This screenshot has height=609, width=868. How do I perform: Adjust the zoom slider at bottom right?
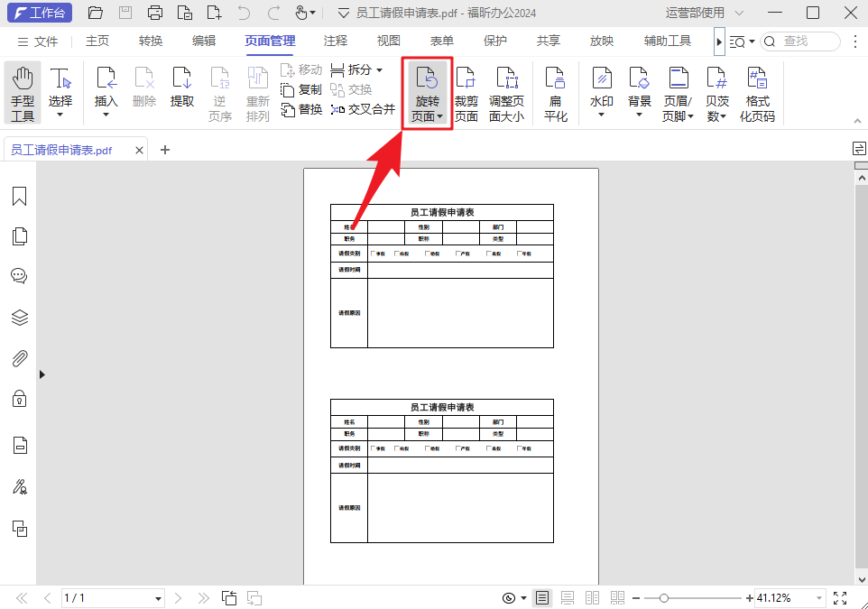(x=665, y=597)
